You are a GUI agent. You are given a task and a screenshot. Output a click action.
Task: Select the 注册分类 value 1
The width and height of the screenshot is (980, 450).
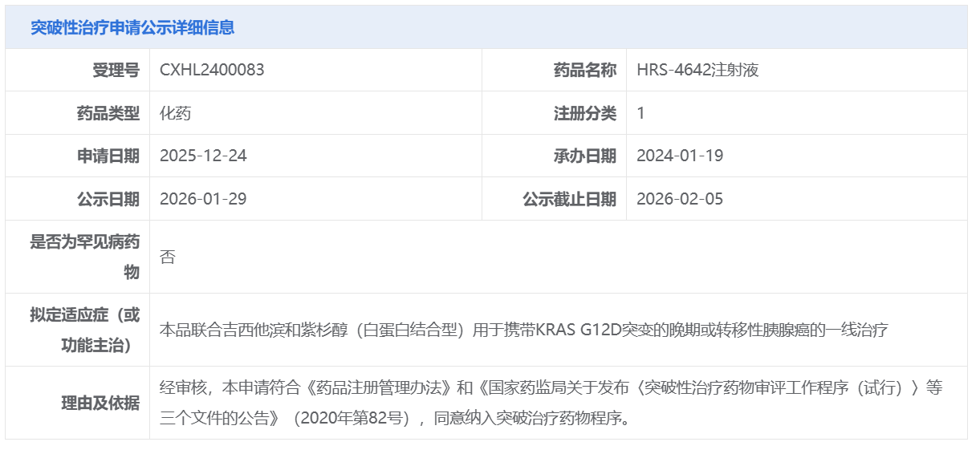pos(640,113)
